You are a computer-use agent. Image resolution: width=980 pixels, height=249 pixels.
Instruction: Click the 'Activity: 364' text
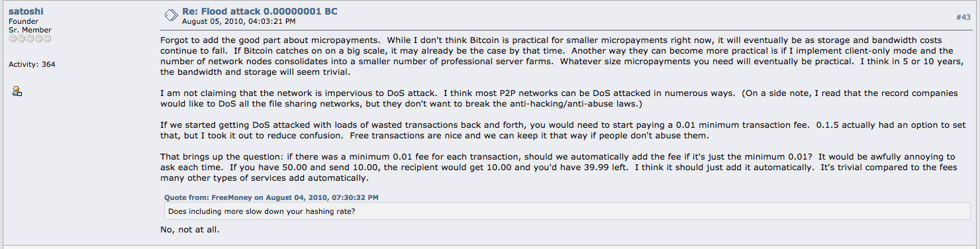(32, 64)
